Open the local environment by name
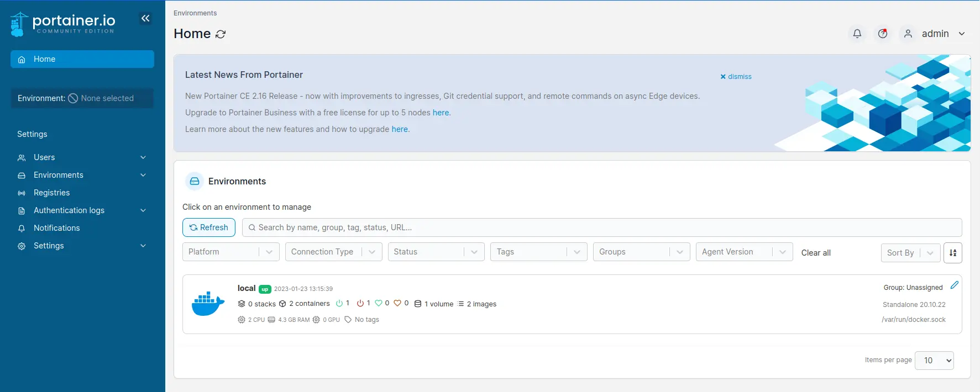This screenshot has width=980, height=392. pyautogui.click(x=247, y=288)
